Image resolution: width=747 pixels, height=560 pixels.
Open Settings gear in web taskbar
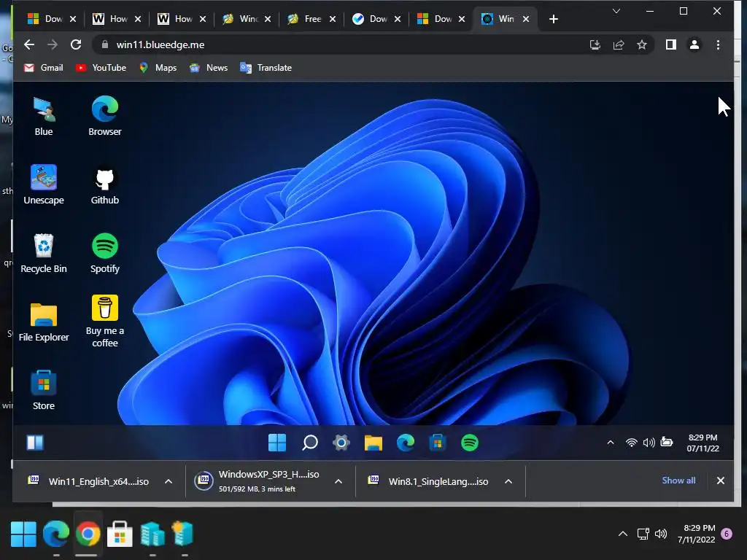tap(341, 443)
